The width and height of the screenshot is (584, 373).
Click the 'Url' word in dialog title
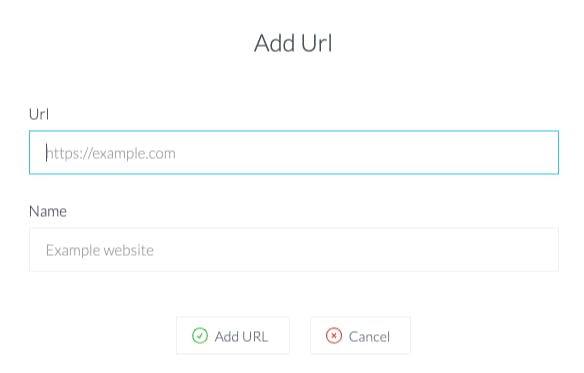[317, 43]
